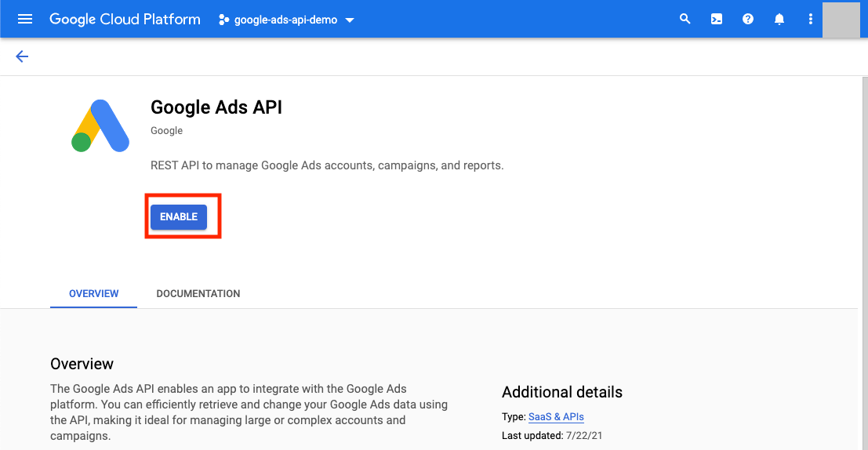The height and width of the screenshot is (450, 868).
Task: Click the ENABLE button
Action: pos(179,217)
